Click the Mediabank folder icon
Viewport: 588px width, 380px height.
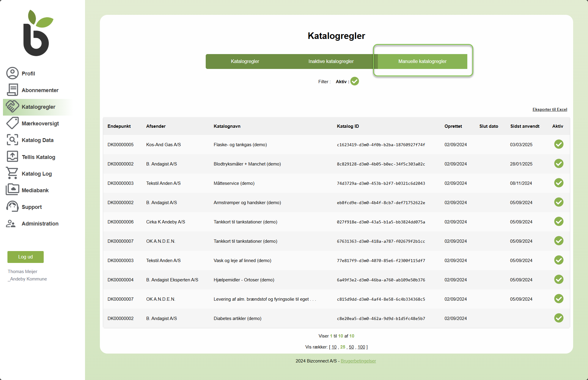tap(12, 190)
